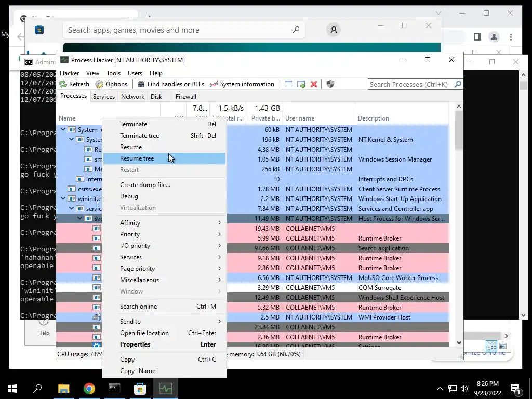Open File Explorer from the taskbar
Viewport: 532px width, 399px height.
coord(63,389)
